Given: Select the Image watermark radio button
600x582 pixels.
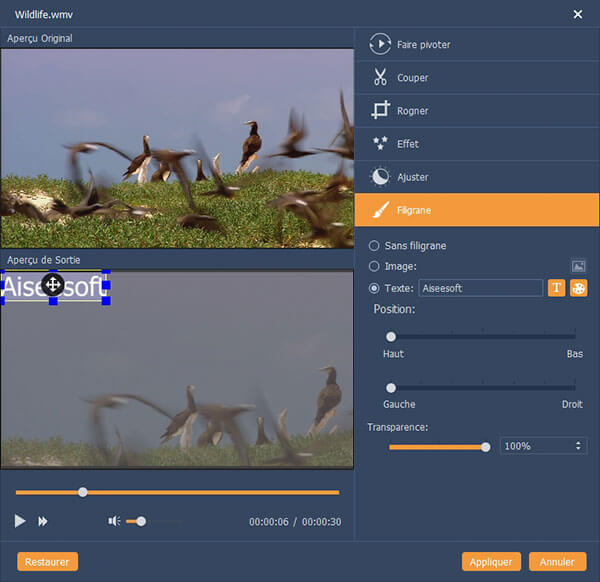Looking at the screenshot, I should pyautogui.click(x=375, y=266).
